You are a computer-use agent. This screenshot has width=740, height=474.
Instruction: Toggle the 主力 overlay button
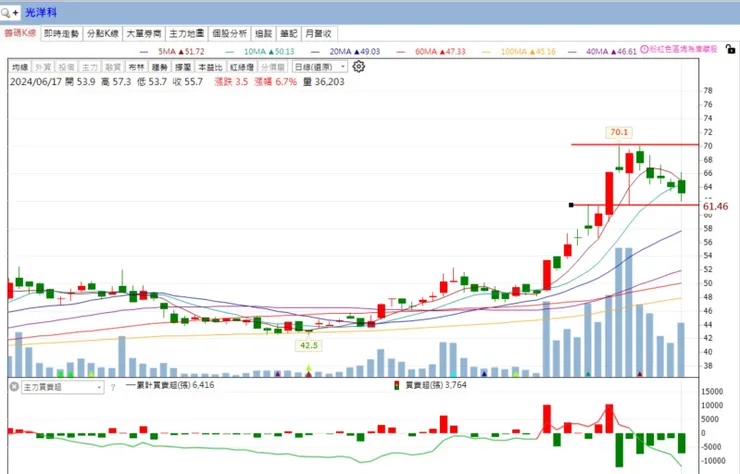(x=90, y=67)
